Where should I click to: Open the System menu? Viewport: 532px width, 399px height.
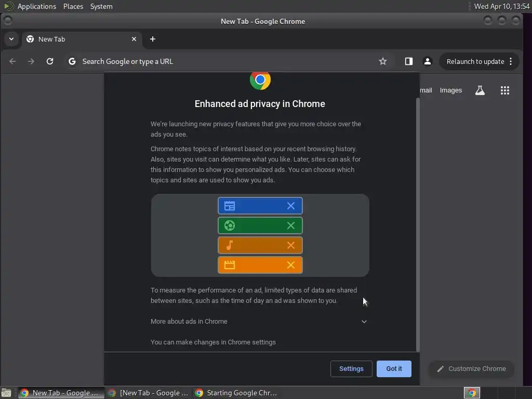101,6
